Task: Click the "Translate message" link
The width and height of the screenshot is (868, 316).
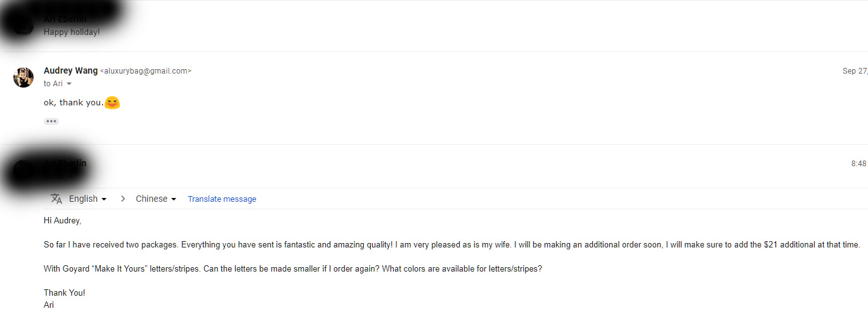Action: (x=222, y=199)
